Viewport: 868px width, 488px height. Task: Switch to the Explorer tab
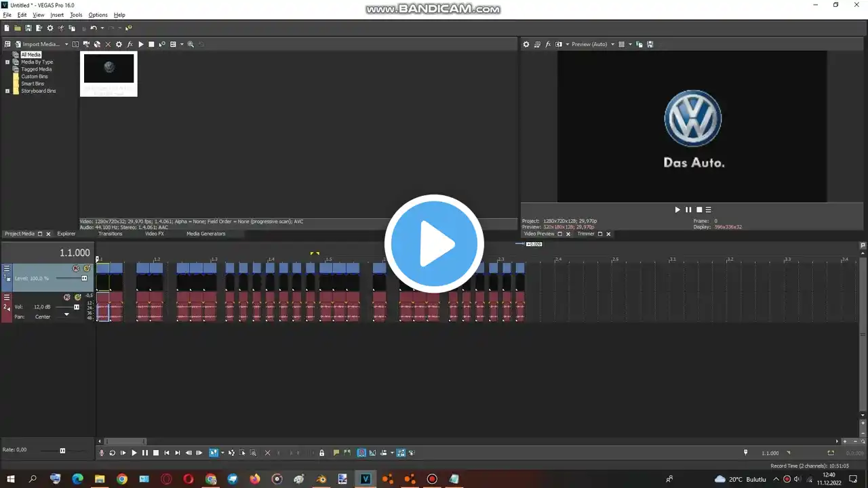pos(66,234)
